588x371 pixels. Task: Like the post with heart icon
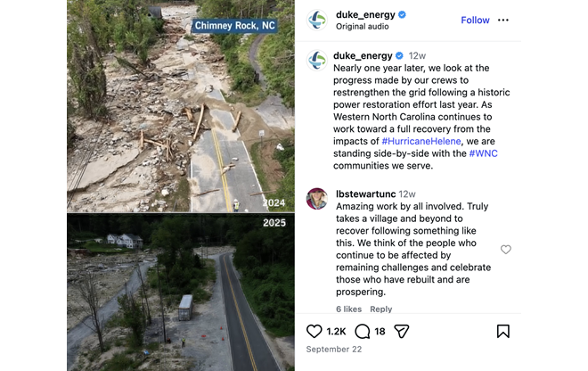point(314,331)
